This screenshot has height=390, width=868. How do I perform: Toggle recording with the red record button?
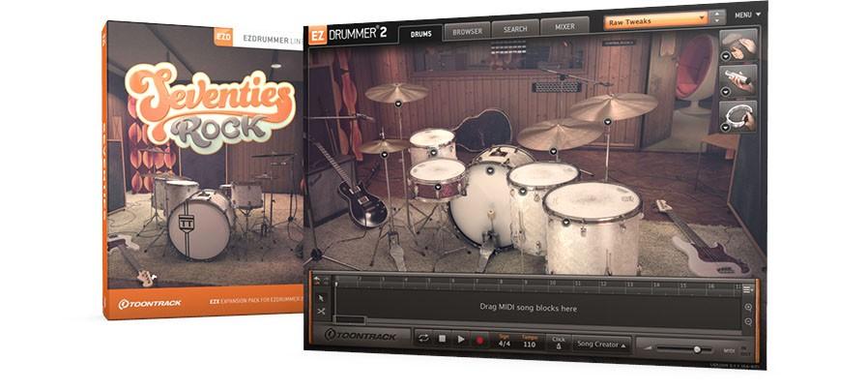(479, 340)
